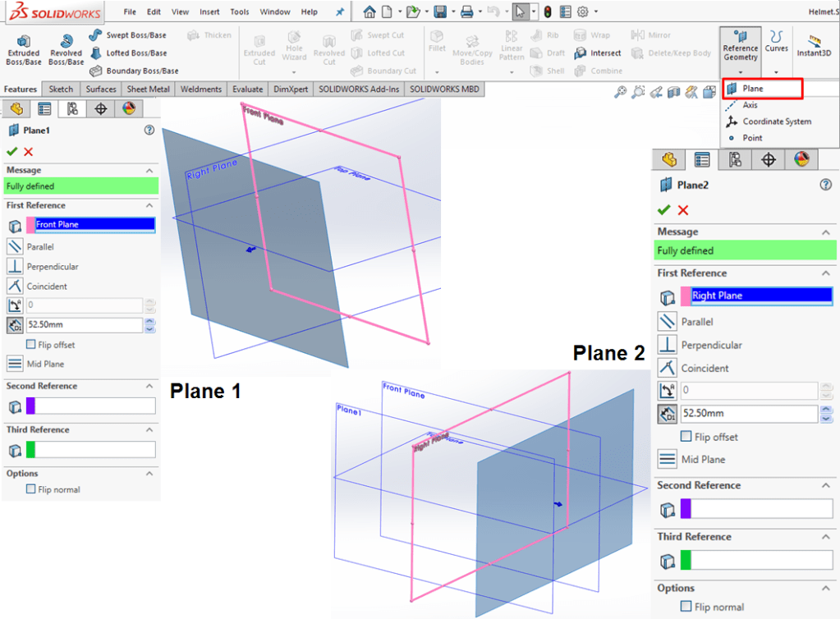The image size is (840, 619).
Task: Check Flip offset option in Plane2
Action: pos(686,437)
